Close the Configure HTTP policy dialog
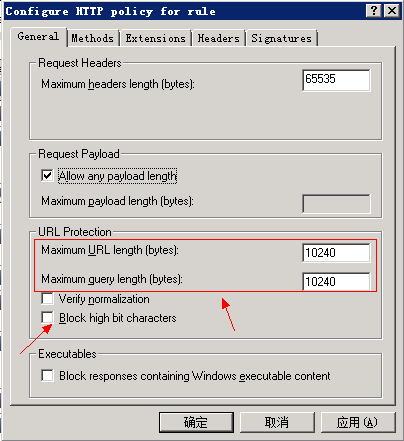The width and height of the screenshot is (404, 441). click(392, 11)
